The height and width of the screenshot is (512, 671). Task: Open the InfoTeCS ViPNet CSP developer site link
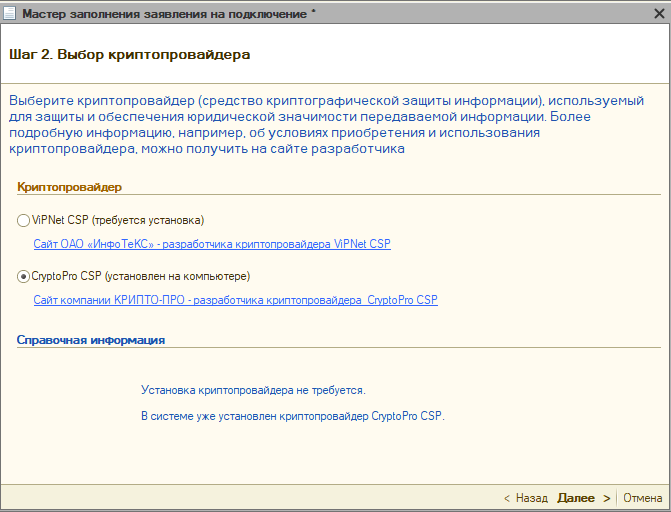pyautogui.click(x=211, y=243)
